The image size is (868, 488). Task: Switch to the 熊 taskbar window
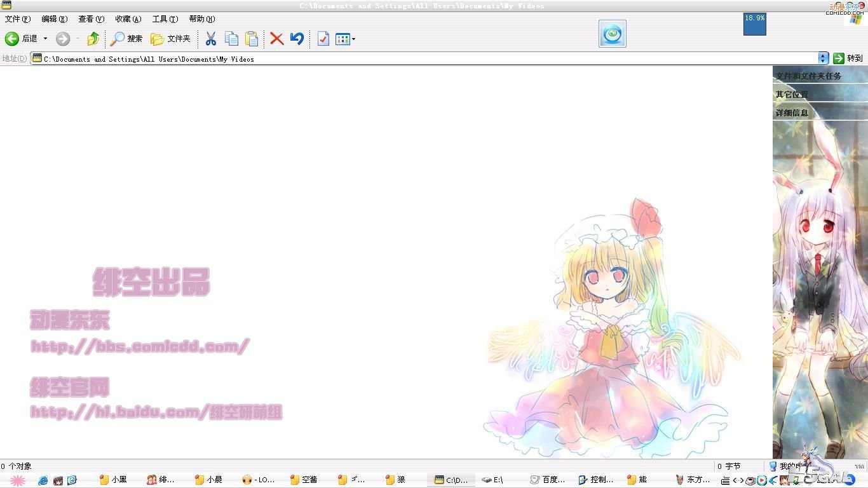[644, 480]
